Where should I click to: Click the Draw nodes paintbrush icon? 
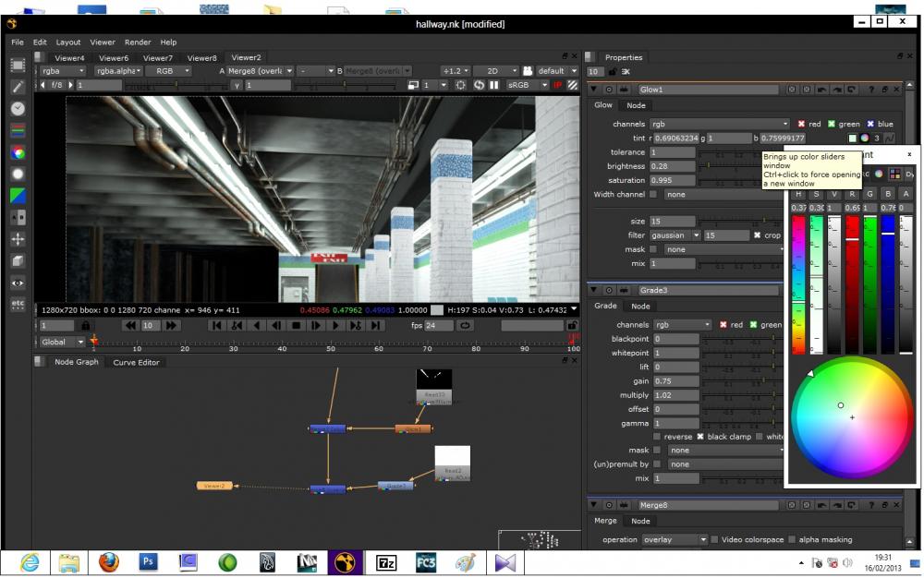pos(18,86)
